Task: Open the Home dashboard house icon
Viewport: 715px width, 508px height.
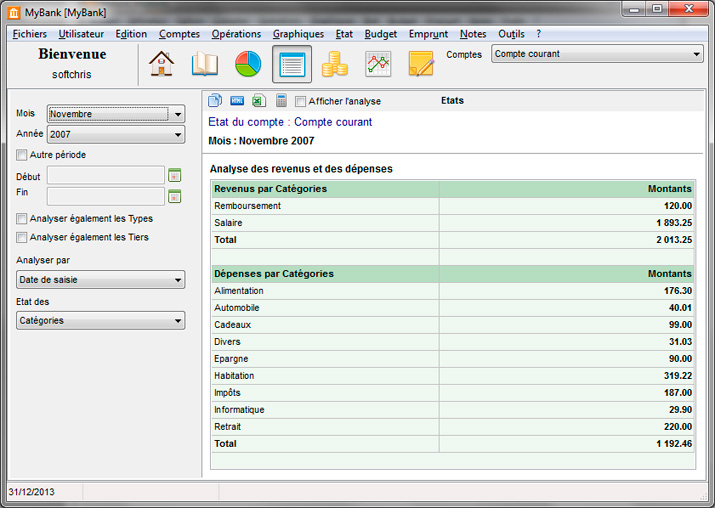Action: [161, 64]
